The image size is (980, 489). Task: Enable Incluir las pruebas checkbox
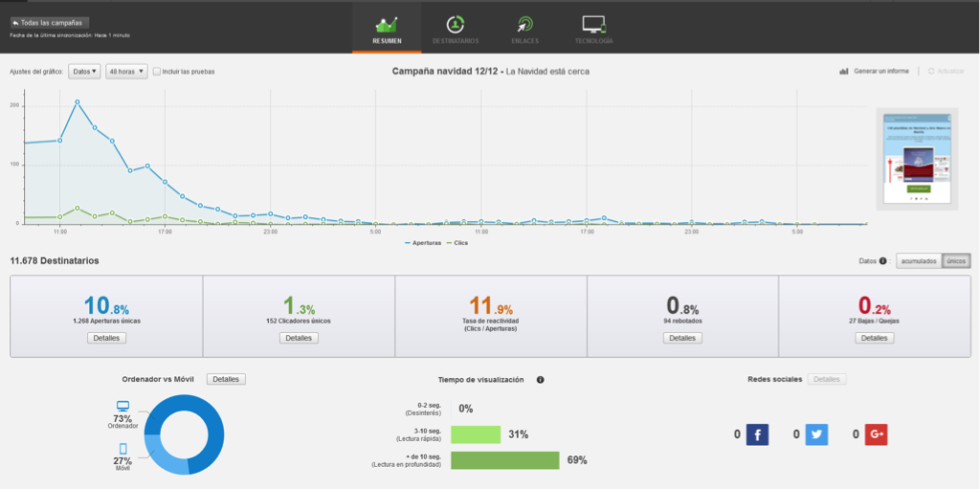(x=157, y=71)
